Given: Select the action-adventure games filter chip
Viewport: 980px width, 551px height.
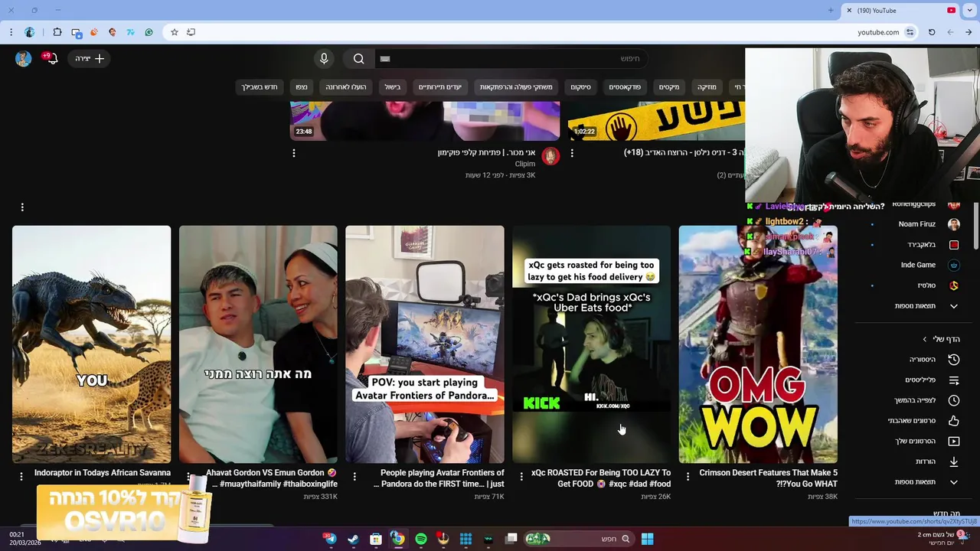Looking at the screenshot, I should tap(516, 87).
